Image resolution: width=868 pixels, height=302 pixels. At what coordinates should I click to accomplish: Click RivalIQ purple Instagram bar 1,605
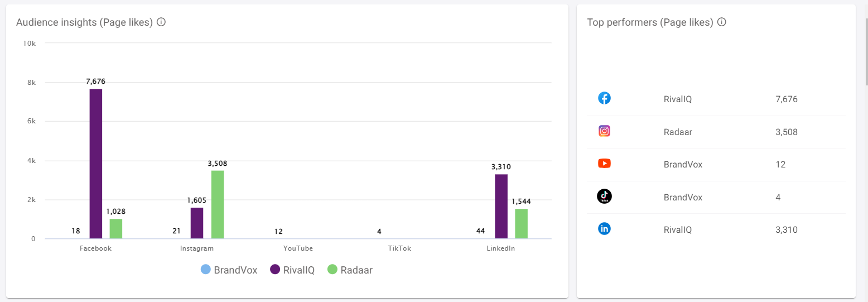click(x=197, y=223)
